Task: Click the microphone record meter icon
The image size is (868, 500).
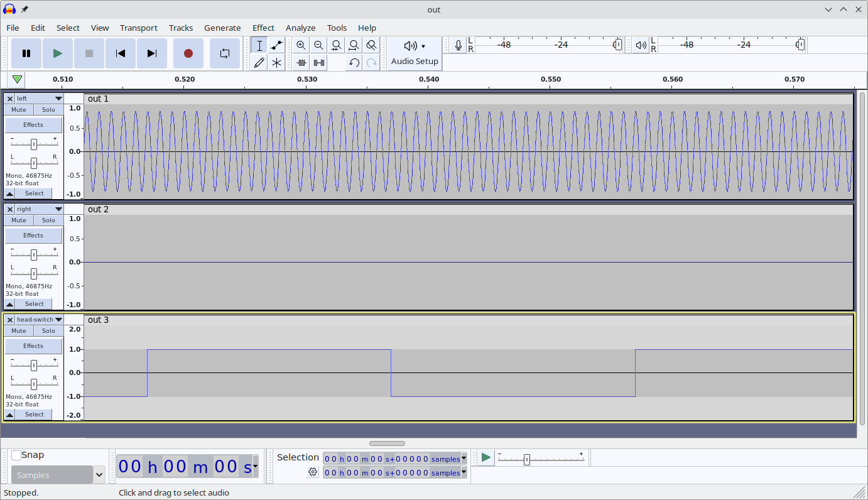Action: click(x=458, y=45)
